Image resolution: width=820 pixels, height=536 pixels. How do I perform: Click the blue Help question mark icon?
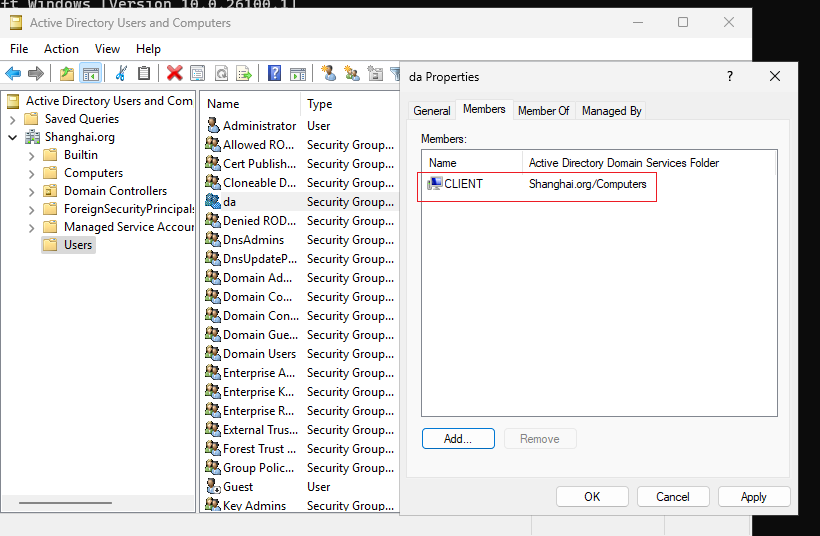pos(274,73)
